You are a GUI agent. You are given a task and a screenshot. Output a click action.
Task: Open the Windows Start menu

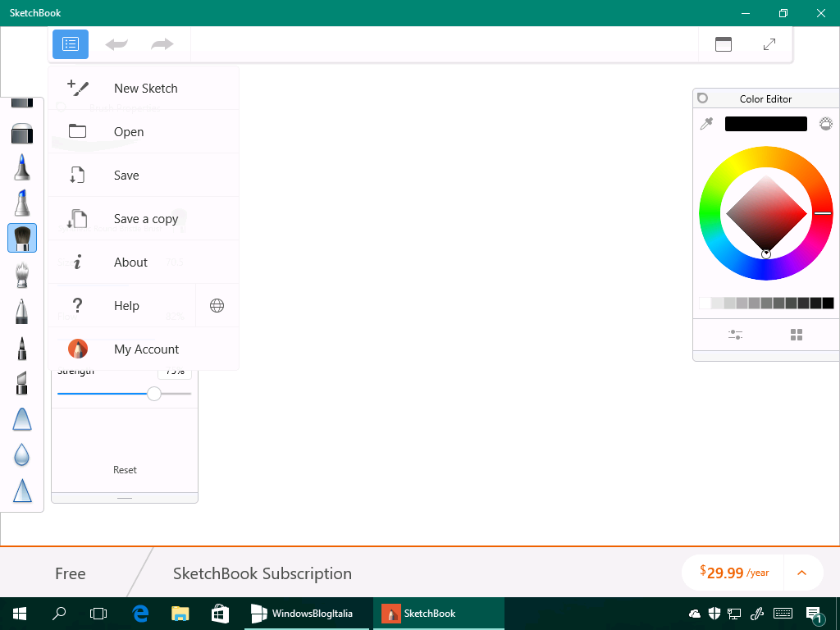click(x=20, y=614)
